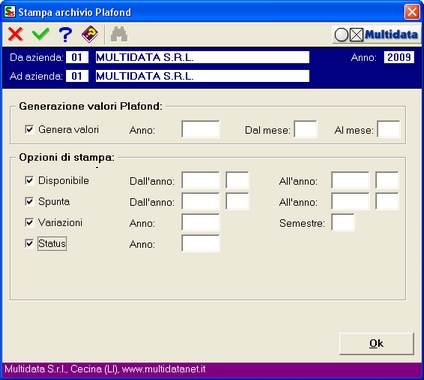Click the Da azienda label

(36, 57)
